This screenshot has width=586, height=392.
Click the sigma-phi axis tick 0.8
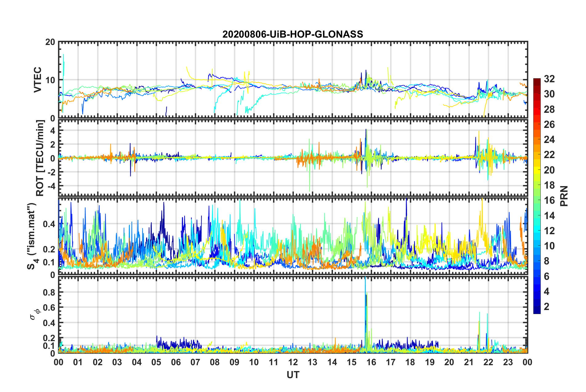coord(49,292)
